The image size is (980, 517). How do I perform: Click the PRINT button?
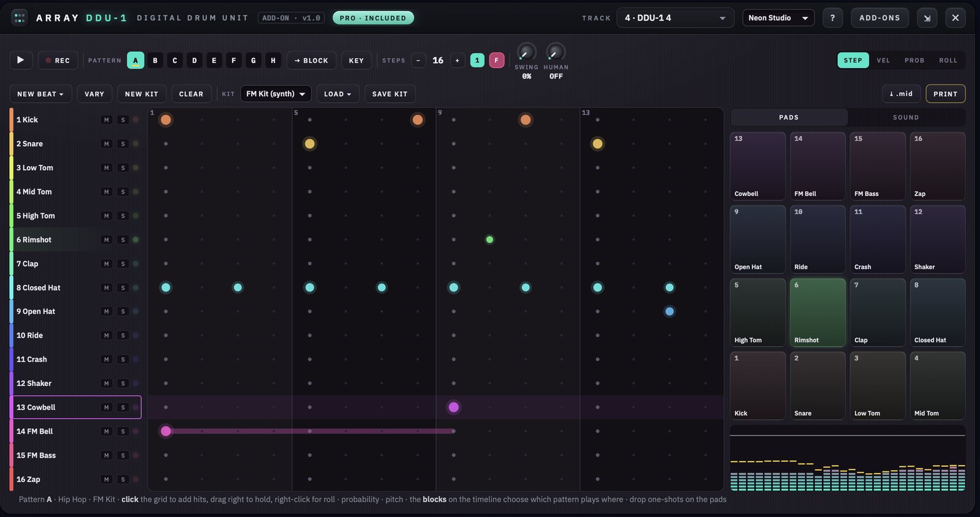tap(946, 94)
